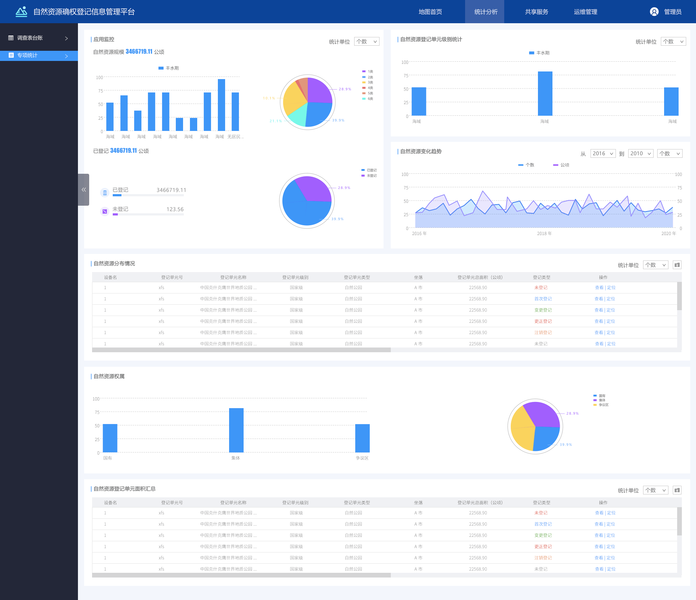This screenshot has width=696, height=600.
Task: Open 共享服务 top navigation tab
Action: (536, 12)
